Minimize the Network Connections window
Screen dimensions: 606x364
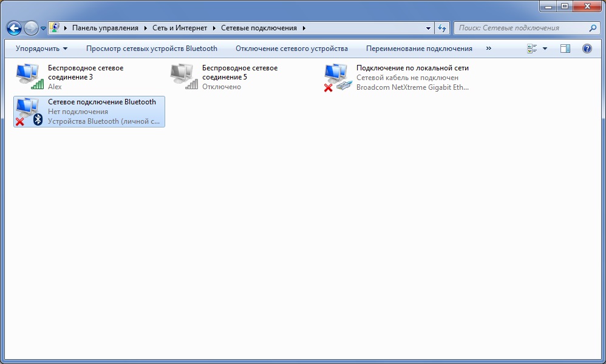tap(548, 6)
